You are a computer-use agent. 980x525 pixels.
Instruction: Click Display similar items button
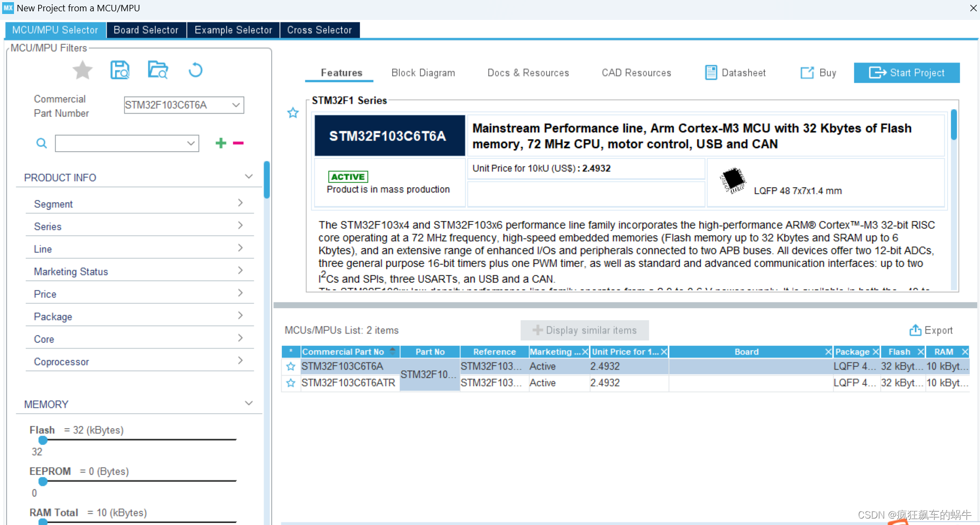585,330
